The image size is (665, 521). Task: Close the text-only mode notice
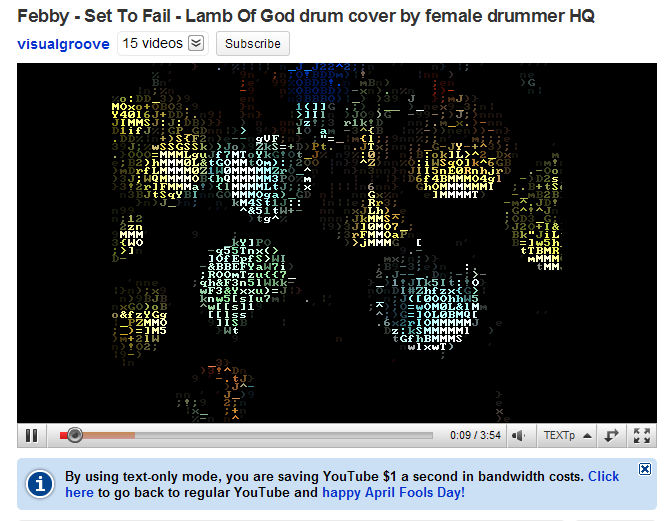point(645,469)
